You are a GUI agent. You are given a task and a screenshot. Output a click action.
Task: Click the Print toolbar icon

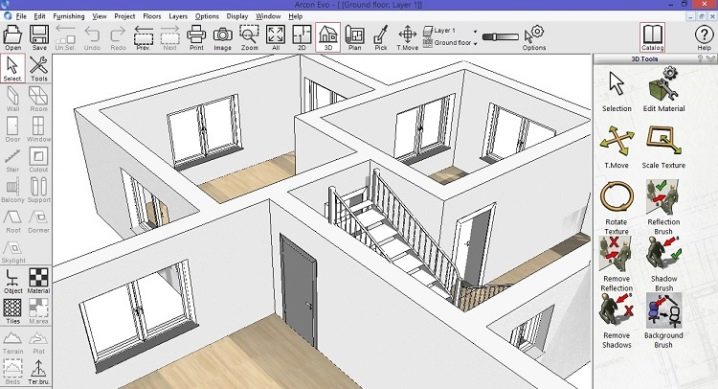(x=196, y=38)
